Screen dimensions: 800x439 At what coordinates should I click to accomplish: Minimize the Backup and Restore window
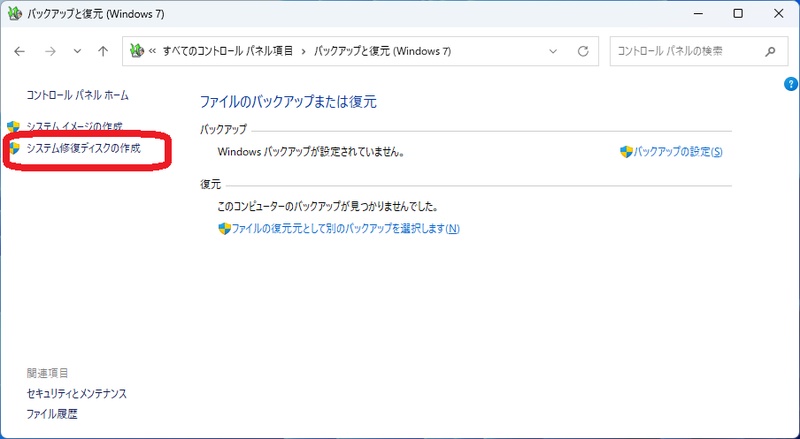coord(697,14)
